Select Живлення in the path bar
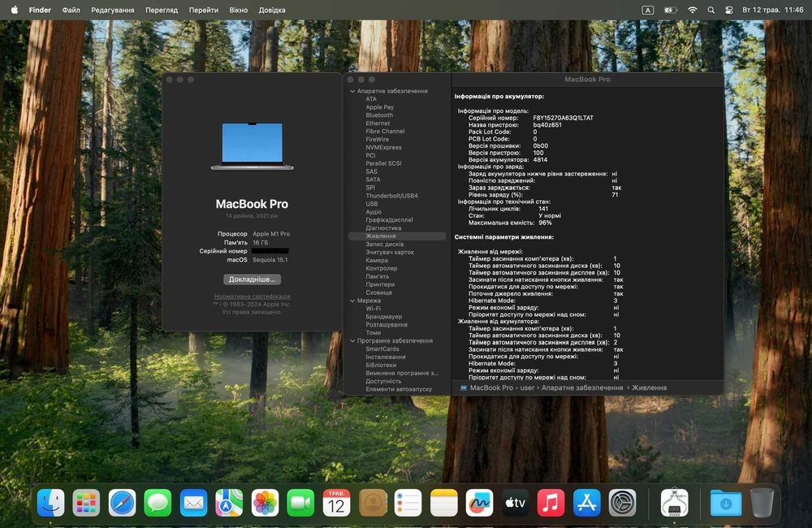Screen dimensions: 812x528 (x=649, y=387)
